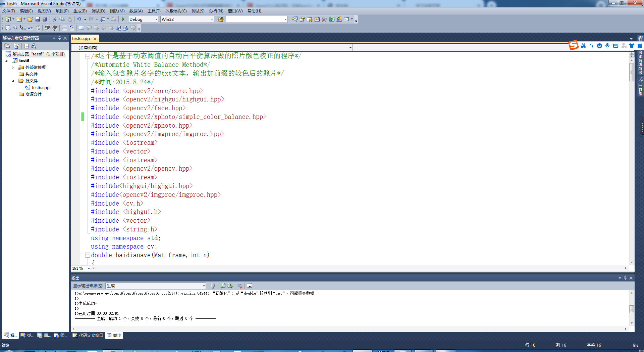Click the Cut scissors icon
Viewport: 644px width, 352px height.
pos(54,19)
